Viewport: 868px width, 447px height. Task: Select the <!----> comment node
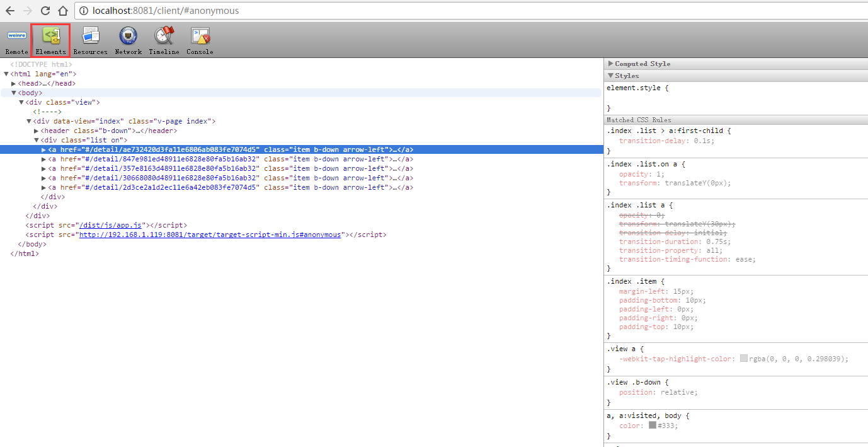pyautogui.click(x=47, y=112)
